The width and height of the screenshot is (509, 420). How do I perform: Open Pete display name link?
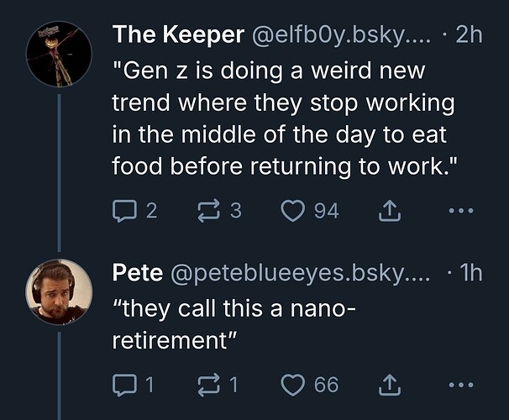tap(138, 273)
